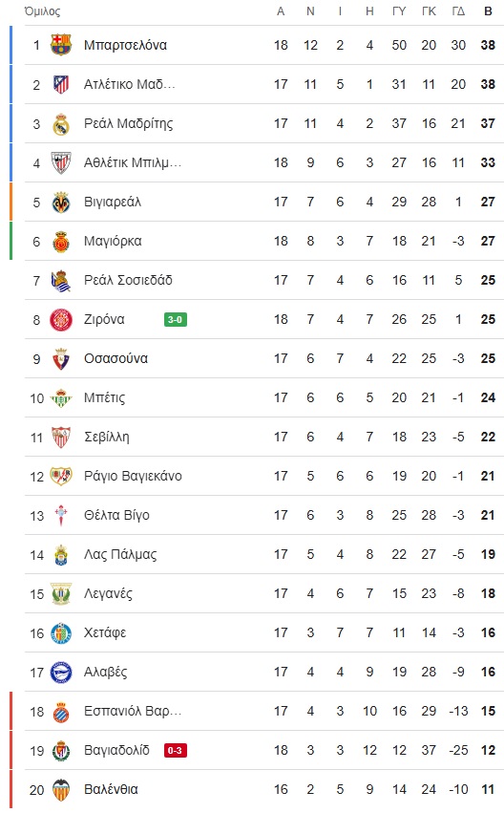
Task: Click the Barcelona club crest icon
Action: pos(60,45)
